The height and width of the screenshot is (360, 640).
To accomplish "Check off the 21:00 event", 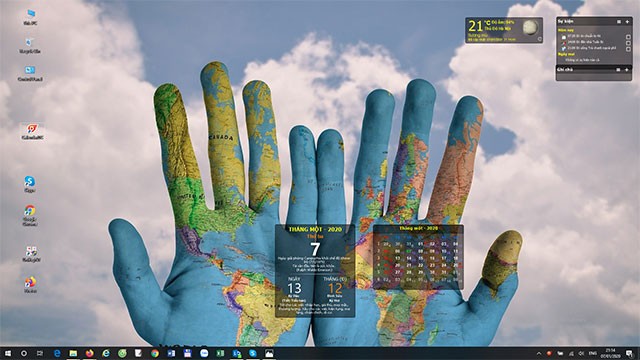I will (x=628, y=49).
